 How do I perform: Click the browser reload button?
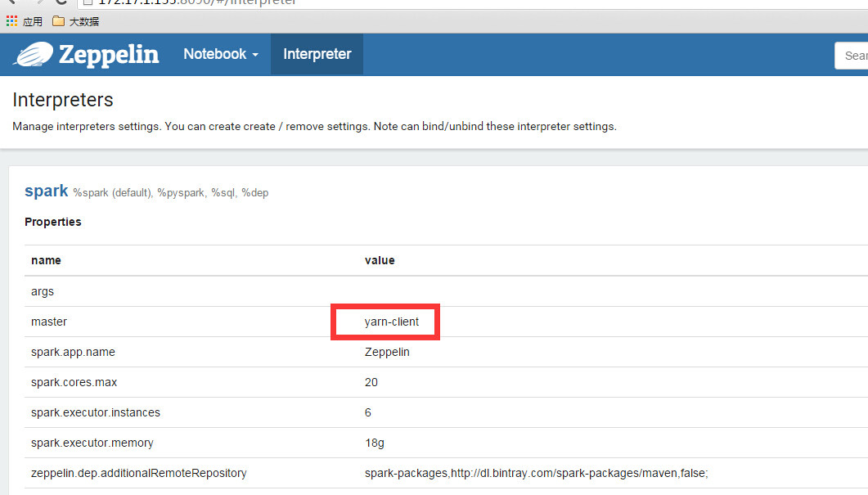(61, 2)
